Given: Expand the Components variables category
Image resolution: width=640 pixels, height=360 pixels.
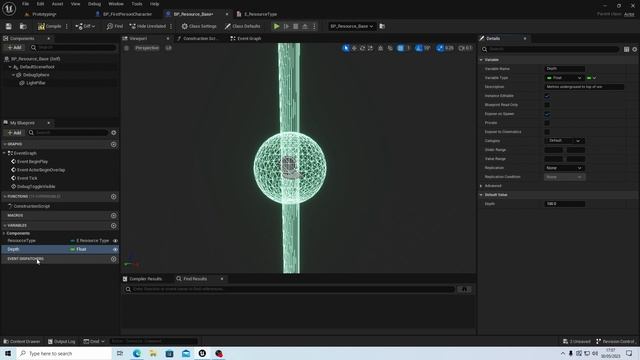Looking at the screenshot, I should pos(4,233).
